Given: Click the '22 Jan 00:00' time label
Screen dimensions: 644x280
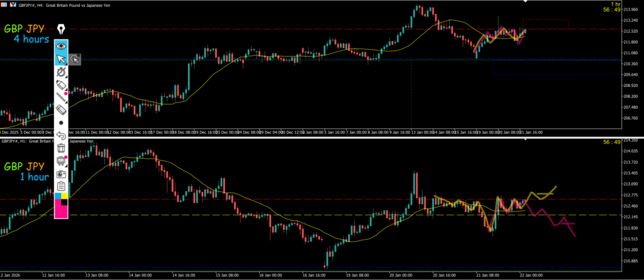Looking at the screenshot, I should (531, 275).
